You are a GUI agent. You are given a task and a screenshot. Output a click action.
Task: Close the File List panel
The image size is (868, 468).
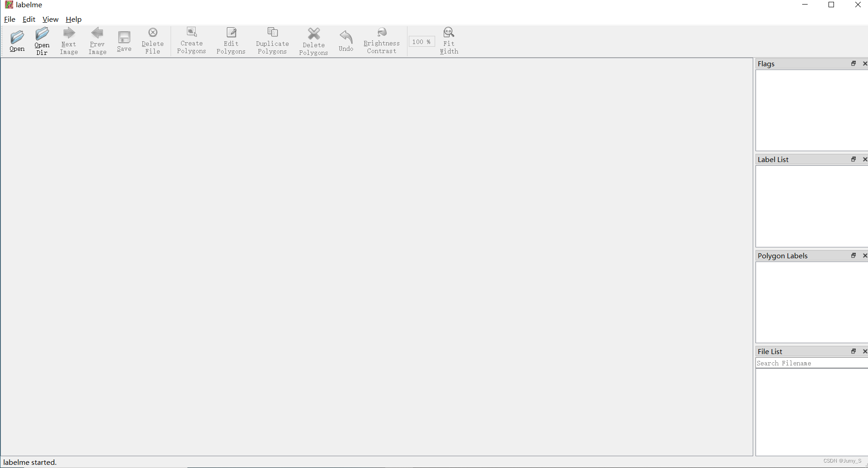click(865, 351)
